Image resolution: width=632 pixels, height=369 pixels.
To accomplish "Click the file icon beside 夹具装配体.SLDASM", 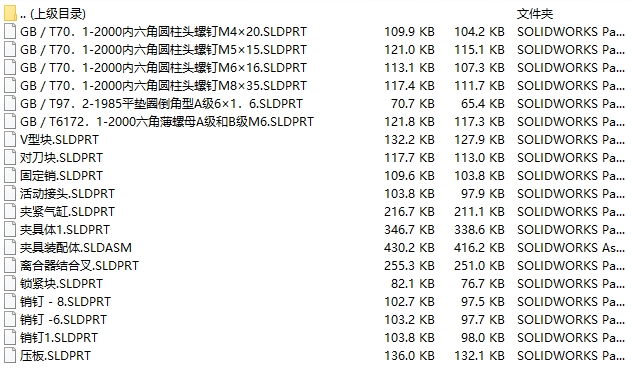I will 10,248.
